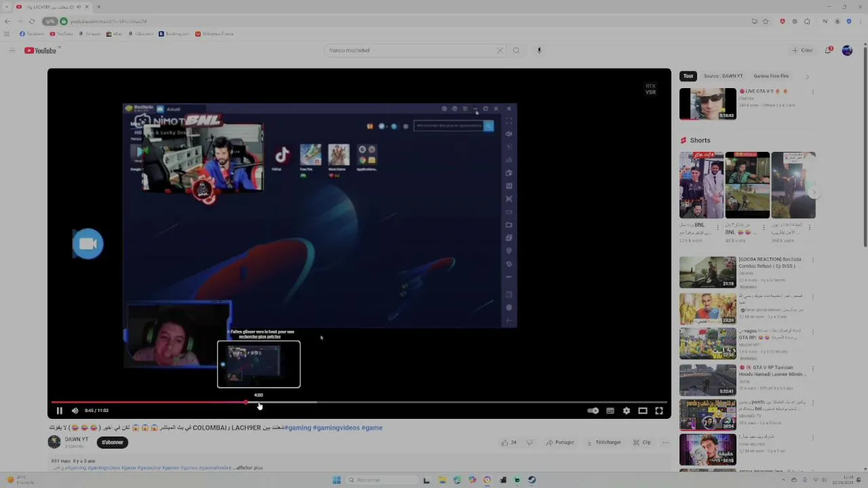The height and width of the screenshot is (488, 868).
Task: Open the YouTube guide hamburger menu
Action: (x=12, y=50)
